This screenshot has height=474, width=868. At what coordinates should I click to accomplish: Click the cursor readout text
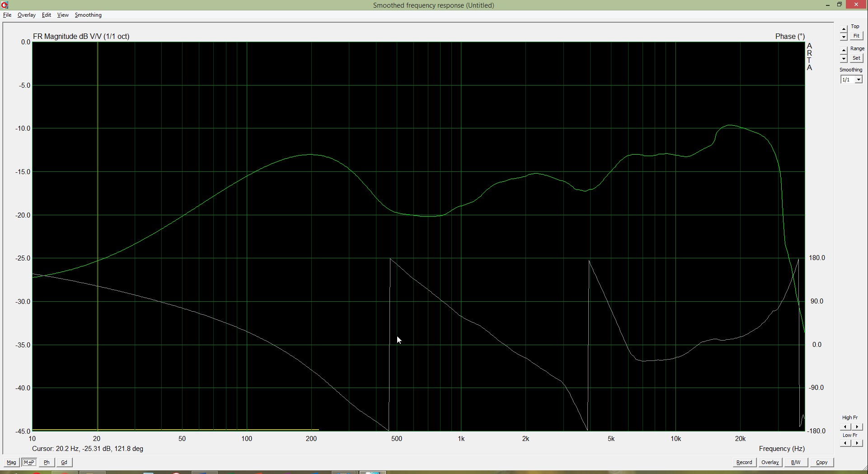click(x=88, y=449)
